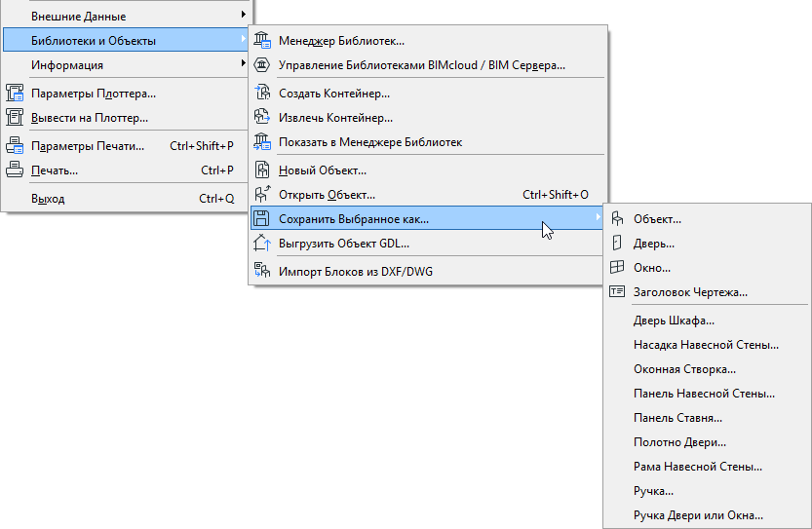812x529 pixels.
Task: Click the Создать Контейнер icon
Action: [262, 93]
